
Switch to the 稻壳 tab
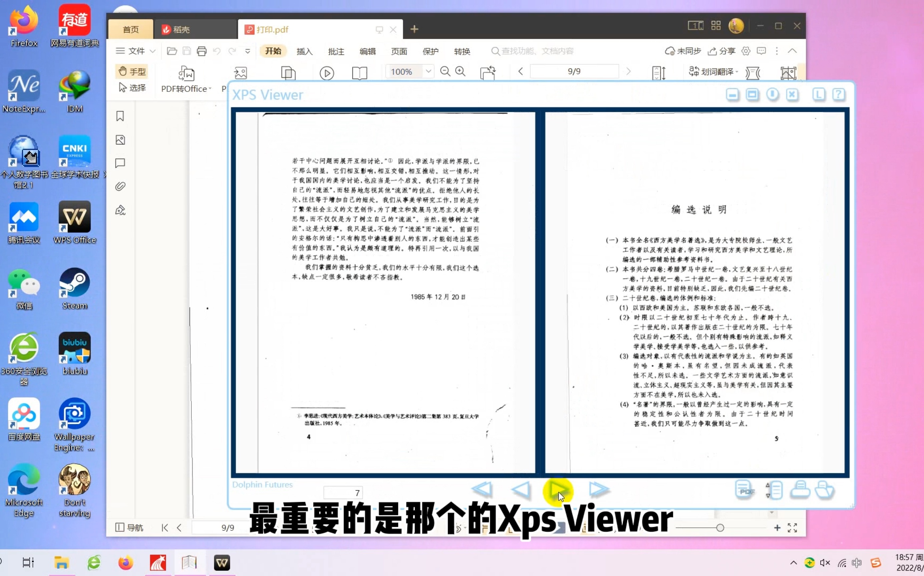196,29
